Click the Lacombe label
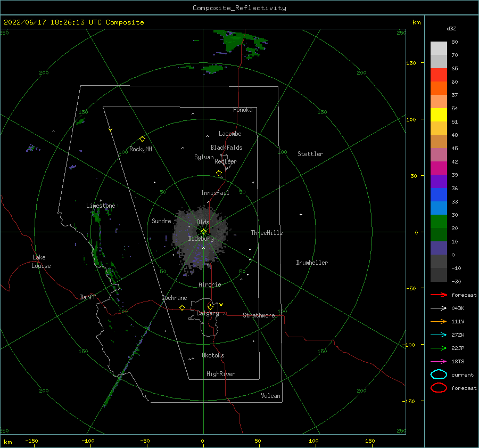The width and height of the screenshot is (479, 448). click(230, 134)
